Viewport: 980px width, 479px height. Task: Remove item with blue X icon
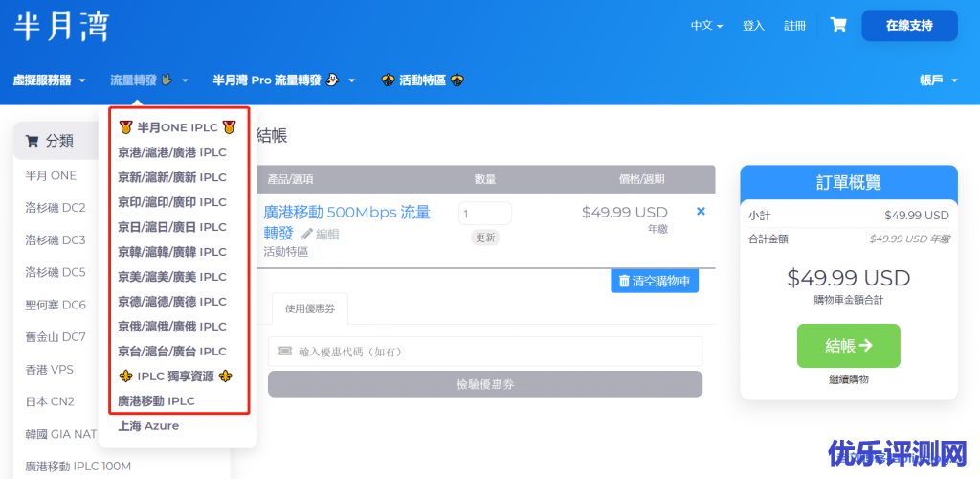tap(701, 211)
